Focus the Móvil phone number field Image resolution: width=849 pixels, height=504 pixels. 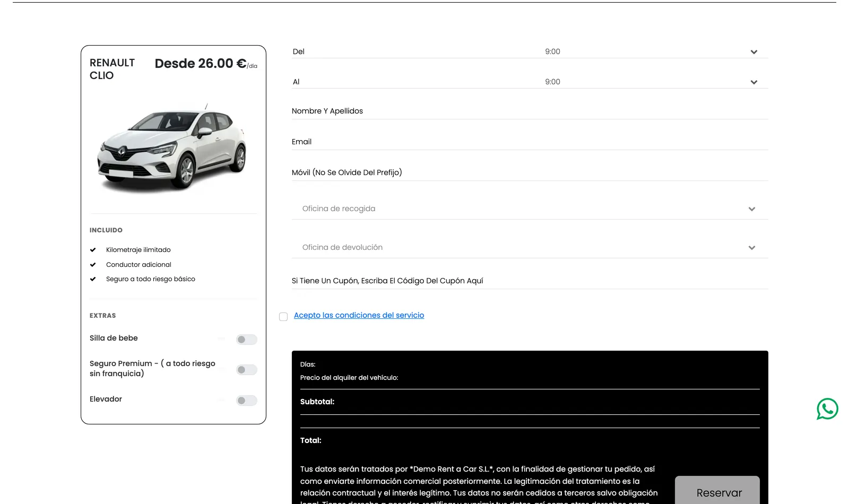[x=530, y=172]
